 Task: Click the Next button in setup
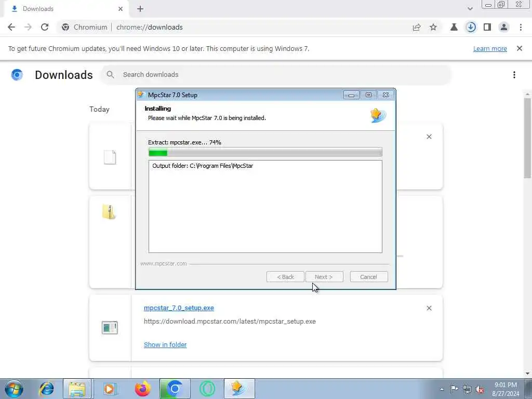(324, 277)
